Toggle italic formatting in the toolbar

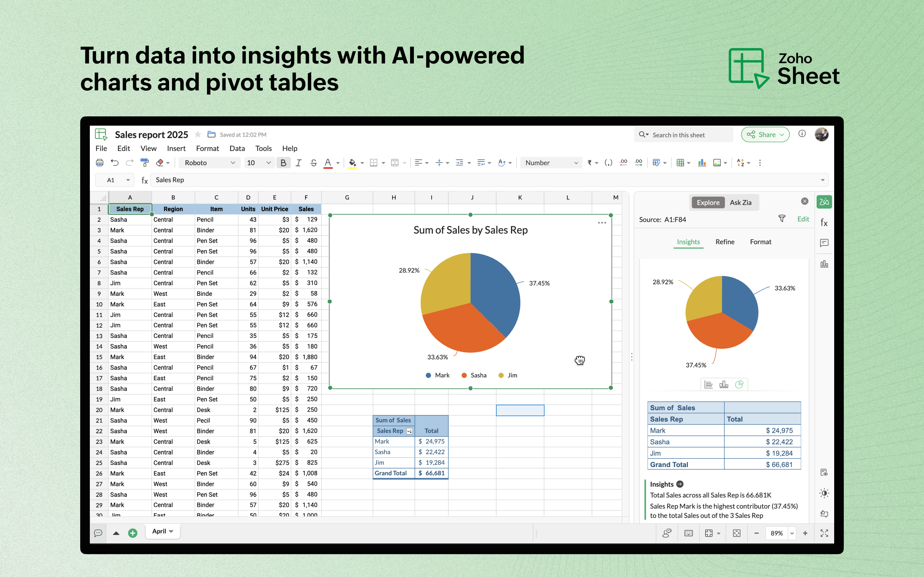click(x=299, y=163)
